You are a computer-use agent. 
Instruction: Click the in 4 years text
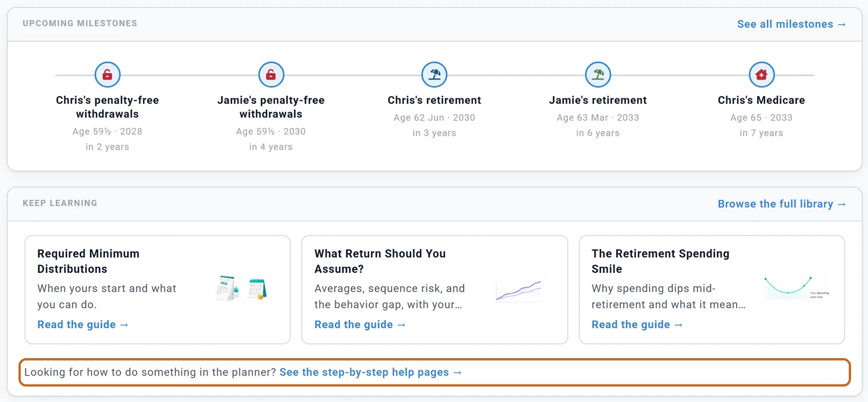(x=271, y=147)
